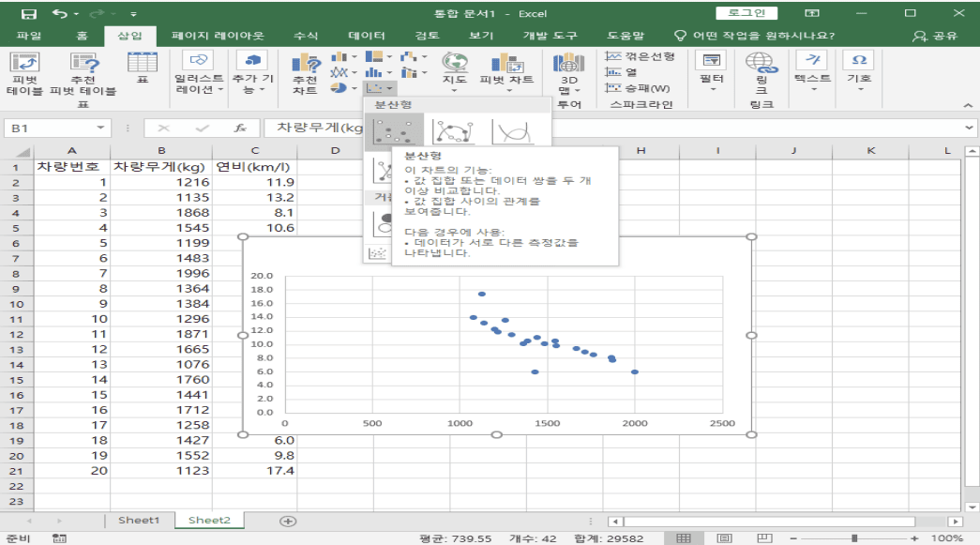Add a new sheet with plus icon
The height and width of the screenshot is (545, 980).
[x=288, y=521]
